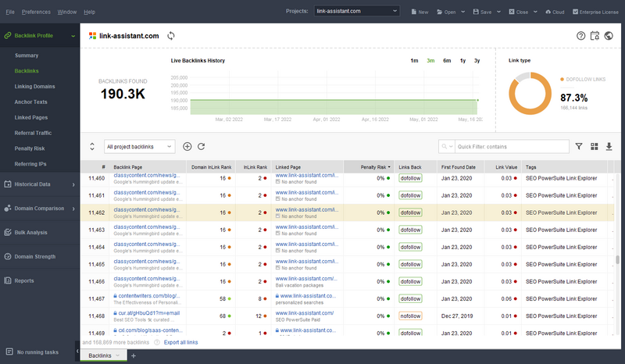Image resolution: width=625 pixels, height=364 pixels.
Task: Open the Close dropdown arrow in toolbar
Action: pos(535,12)
